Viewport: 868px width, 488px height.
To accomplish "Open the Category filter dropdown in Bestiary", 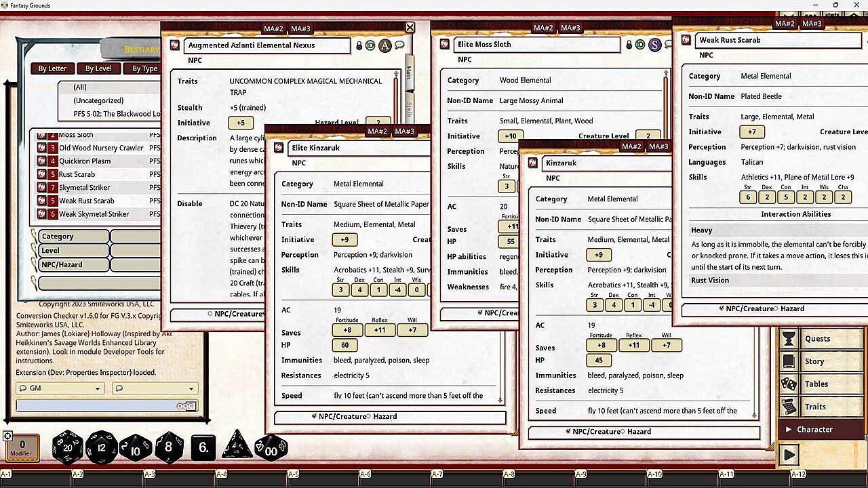I will tap(136, 237).
